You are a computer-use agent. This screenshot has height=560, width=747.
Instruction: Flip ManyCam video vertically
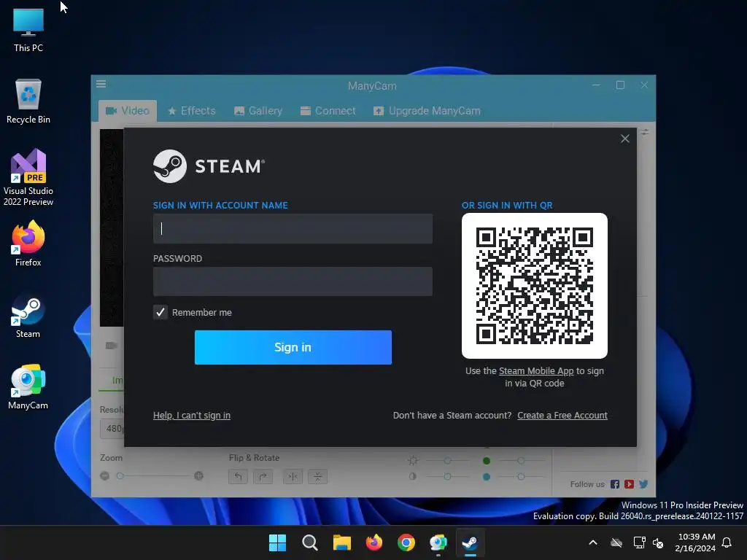click(318, 476)
